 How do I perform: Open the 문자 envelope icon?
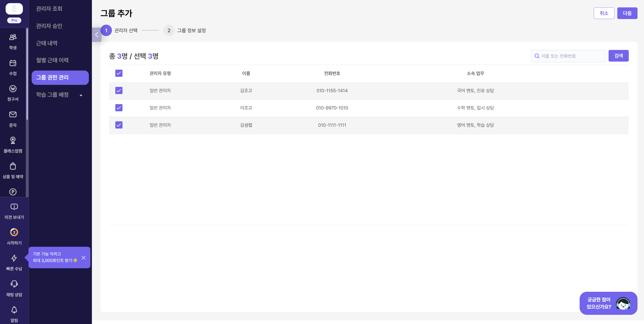click(x=13, y=114)
